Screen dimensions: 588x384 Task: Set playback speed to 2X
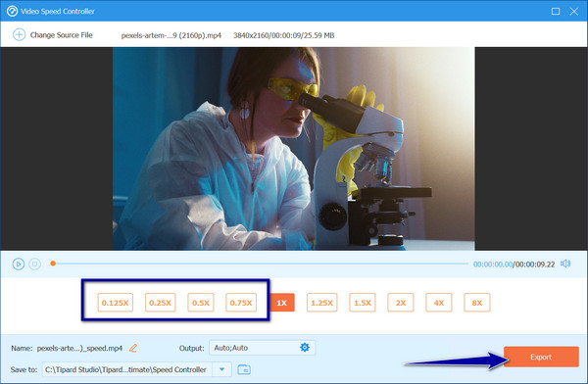coord(401,303)
